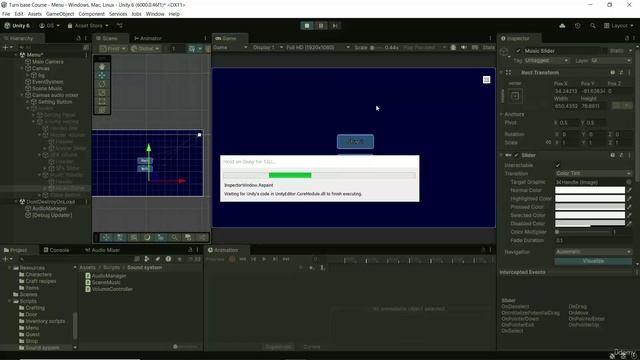Toggle the Interactable checkbox
The height and width of the screenshot is (360, 640).
558,165
